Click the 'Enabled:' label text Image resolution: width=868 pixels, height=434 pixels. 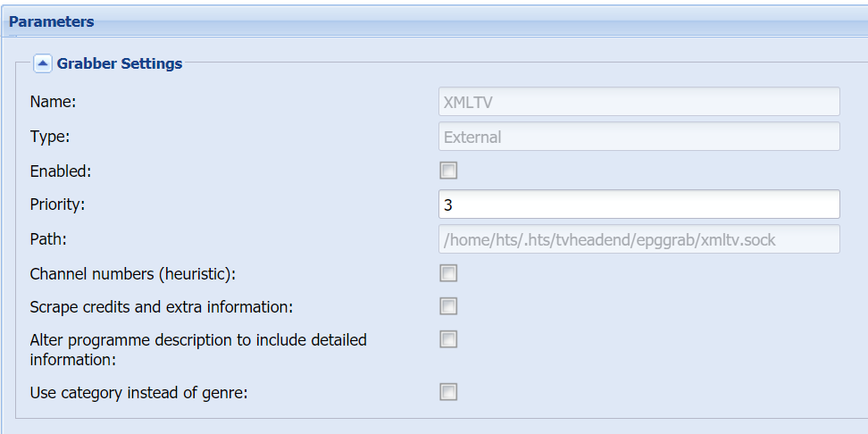(61, 171)
